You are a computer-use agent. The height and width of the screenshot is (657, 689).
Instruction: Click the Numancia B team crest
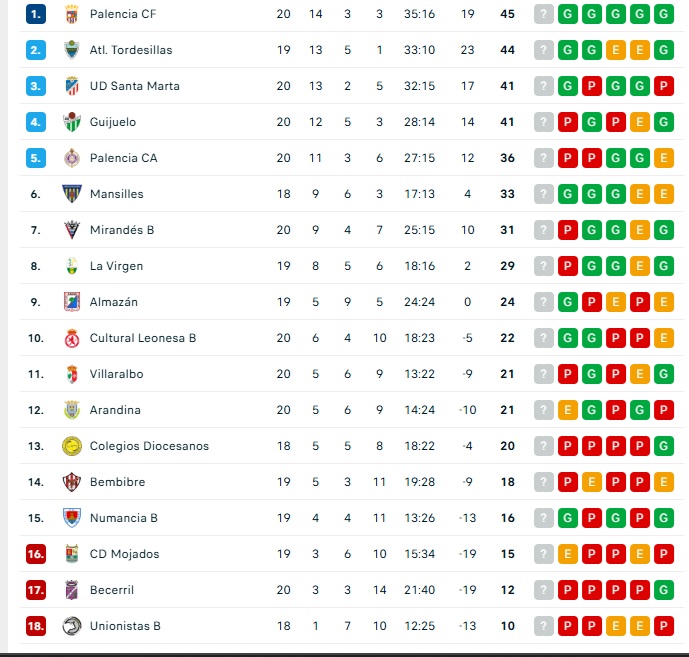pos(71,518)
